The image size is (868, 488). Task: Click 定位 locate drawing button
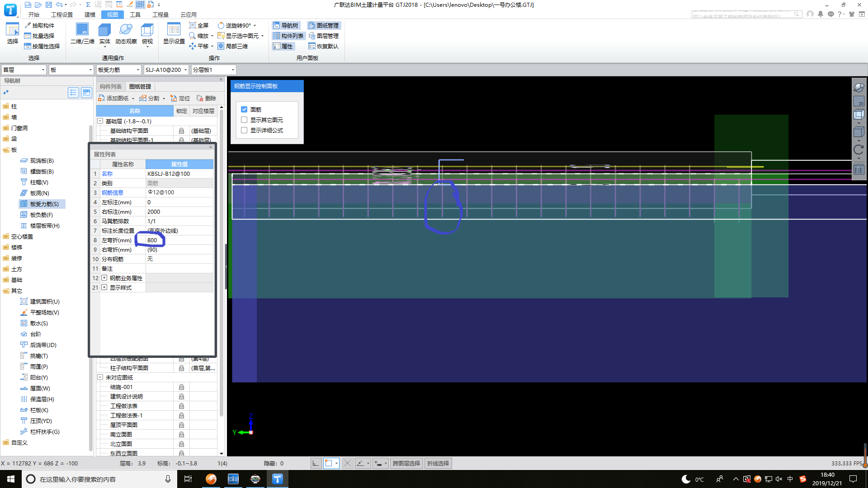(180, 98)
